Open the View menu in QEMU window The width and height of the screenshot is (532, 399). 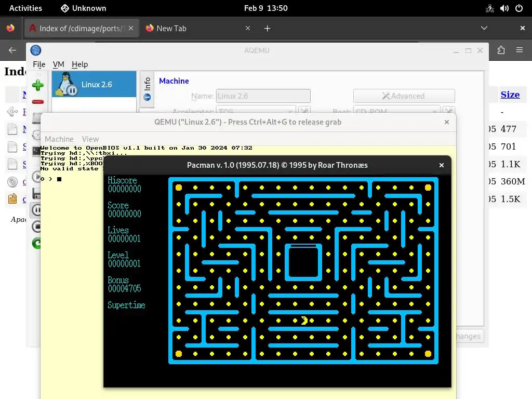pos(90,139)
